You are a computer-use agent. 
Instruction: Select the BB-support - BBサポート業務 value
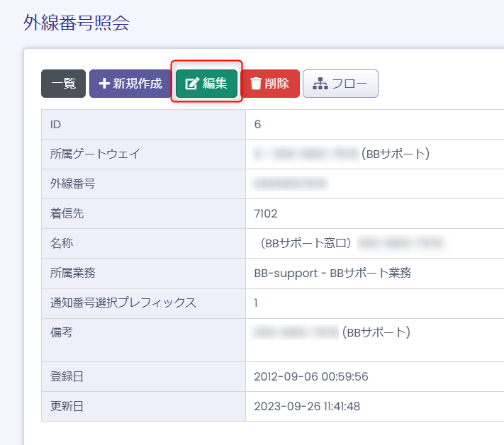click(x=332, y=273)
